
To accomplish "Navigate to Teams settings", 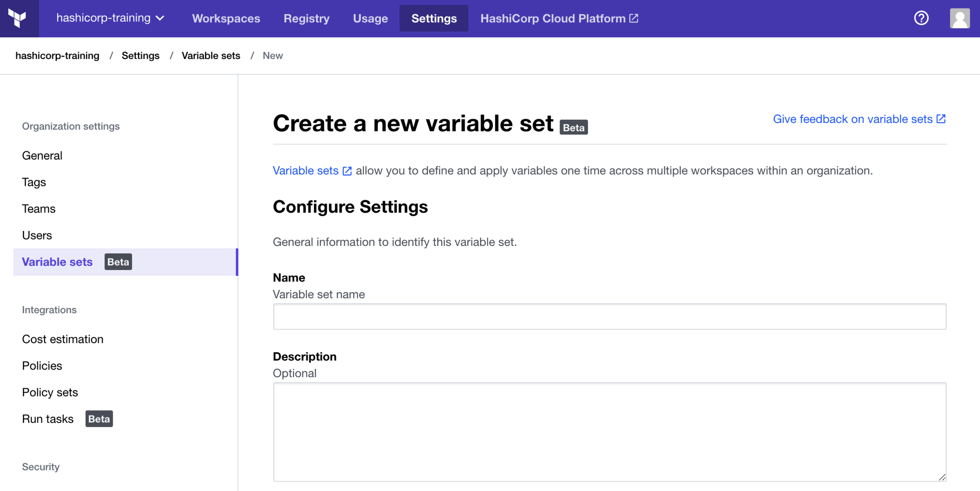I will 39,208.
